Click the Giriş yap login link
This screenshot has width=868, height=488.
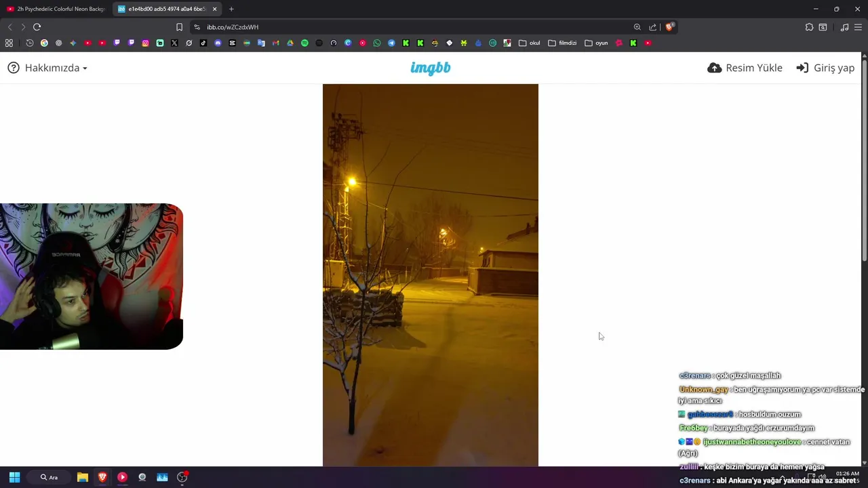[825, 68]
